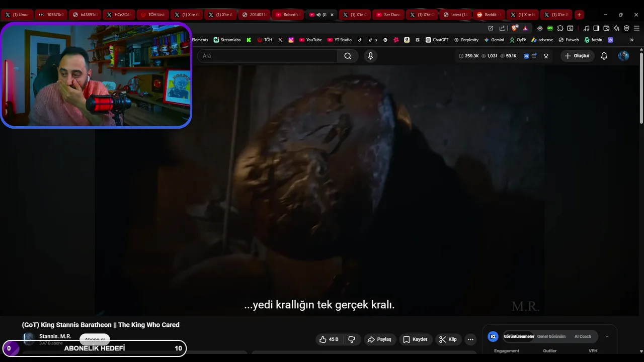This screenshot has height=362, width=644.
Task: Click the Brave Shields lion icon
Action: [x=514, y=28]
